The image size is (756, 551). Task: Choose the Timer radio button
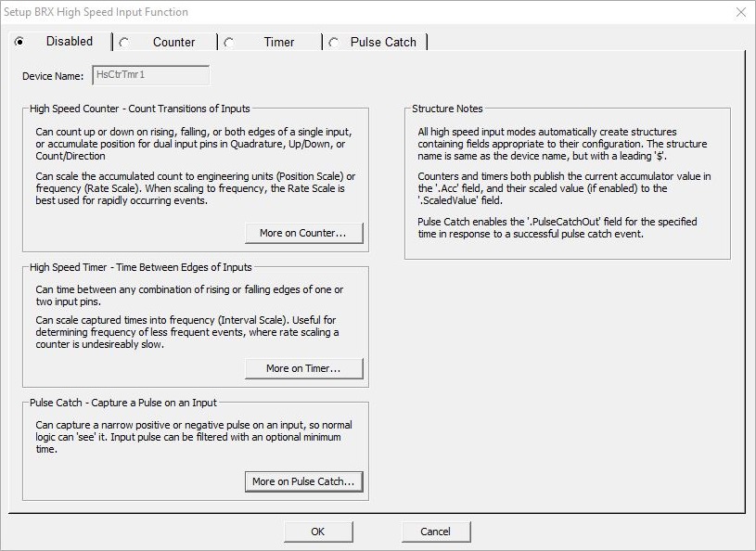pyautogui.click(x=229, y=43)
